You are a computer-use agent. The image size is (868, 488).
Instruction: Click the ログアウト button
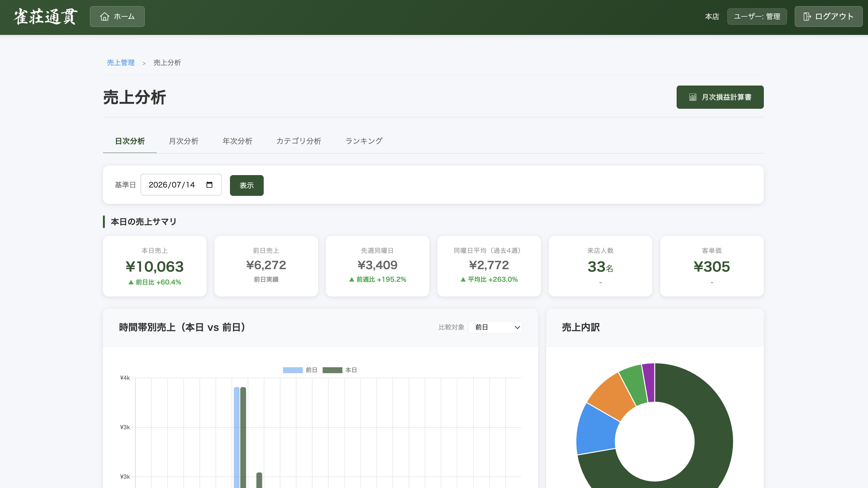pyautogui.click(x=828, y=16)
